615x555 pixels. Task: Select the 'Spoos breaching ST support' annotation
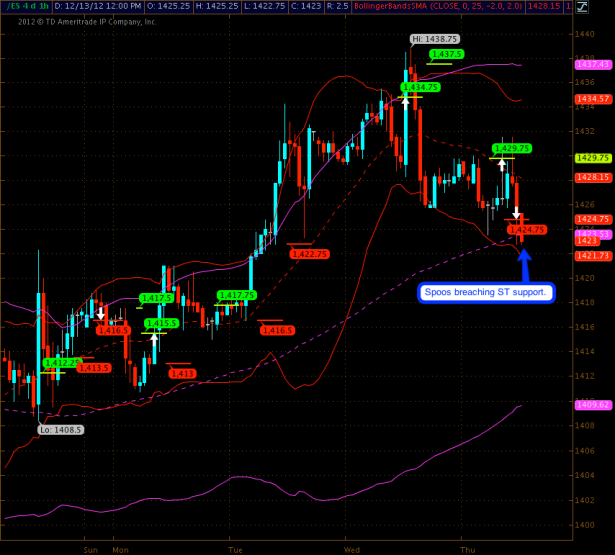pos(485,292)
